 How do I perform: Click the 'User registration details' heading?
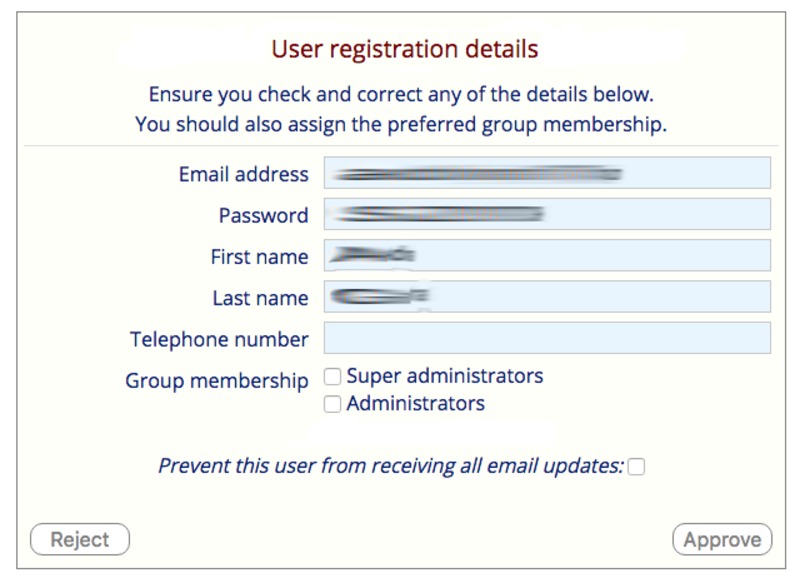pos(404,49)
